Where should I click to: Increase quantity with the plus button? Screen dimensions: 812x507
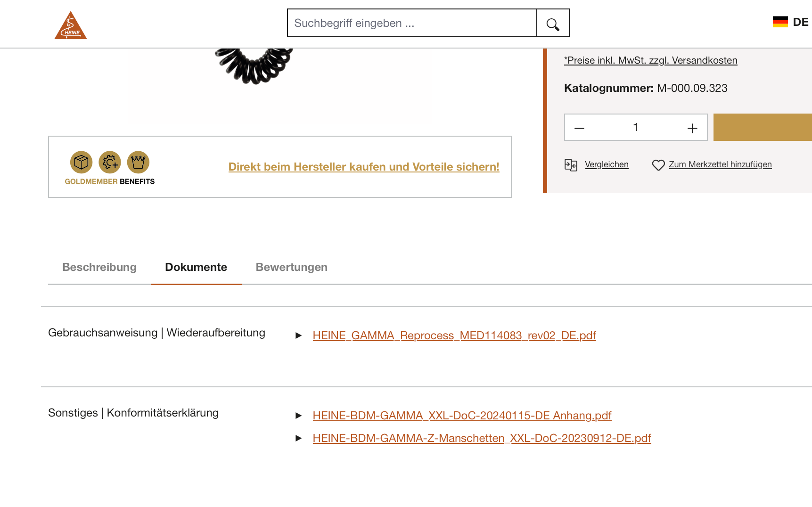pos(692,128)
